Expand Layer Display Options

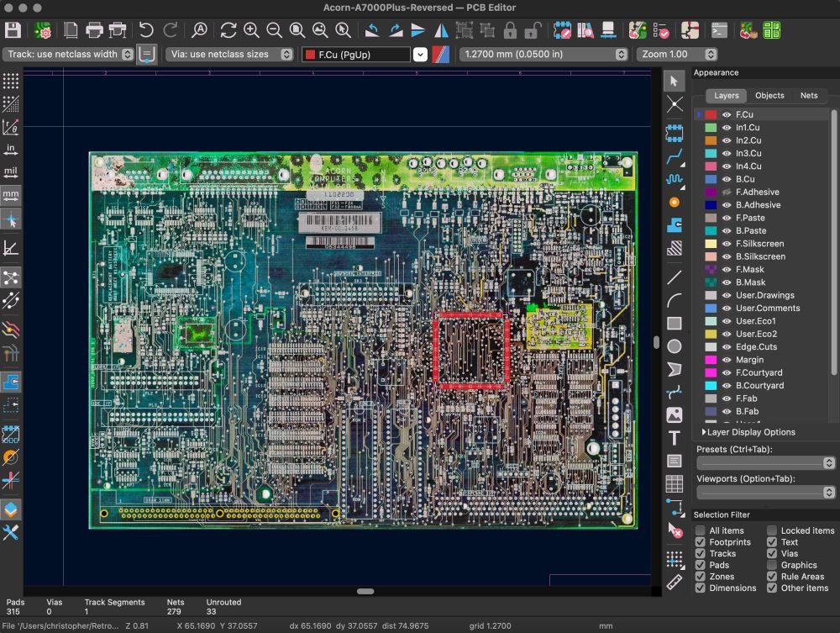[x=749, y=432]
